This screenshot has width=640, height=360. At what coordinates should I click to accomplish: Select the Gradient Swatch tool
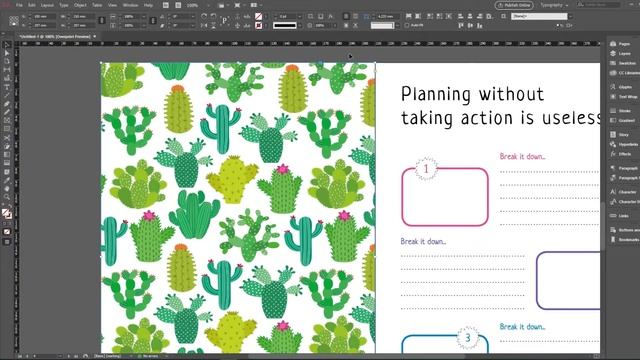coord(7,154)
